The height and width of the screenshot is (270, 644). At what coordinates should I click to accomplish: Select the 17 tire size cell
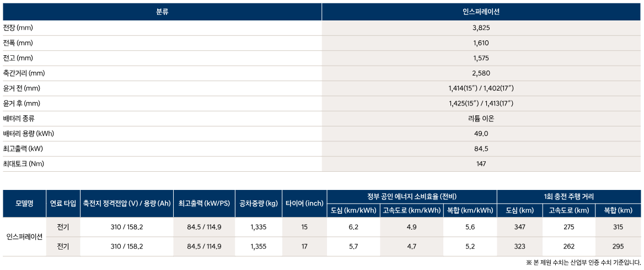[304, 247]
